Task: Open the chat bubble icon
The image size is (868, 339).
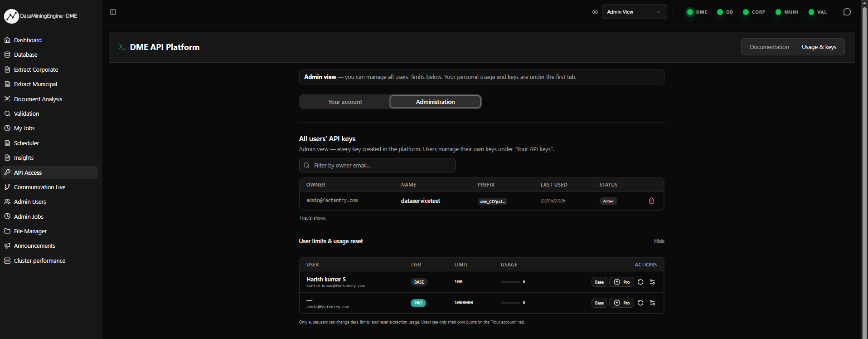Action: tap(847, 12)
